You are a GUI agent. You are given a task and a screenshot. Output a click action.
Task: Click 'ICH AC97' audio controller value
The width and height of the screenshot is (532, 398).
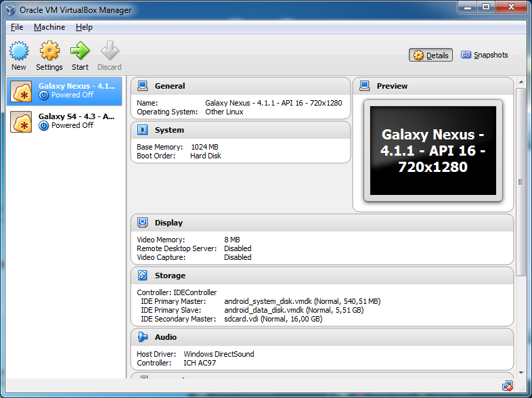[200, 363]
